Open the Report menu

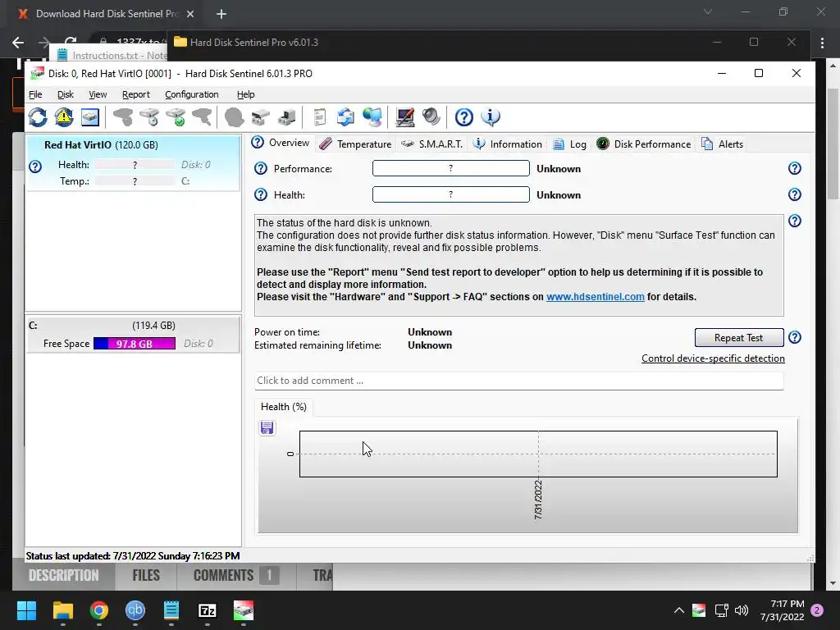pos(136,94)
